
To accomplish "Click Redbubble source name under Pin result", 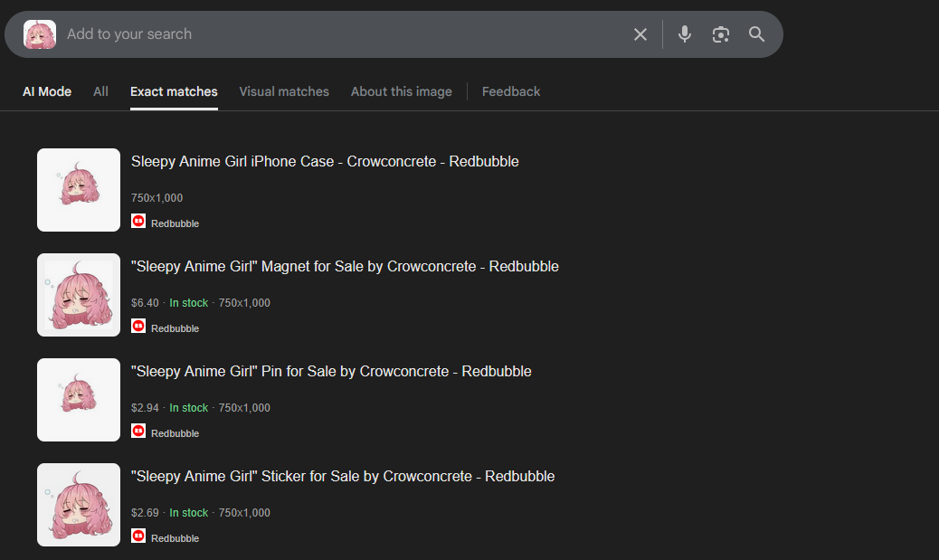I will coord(175,433).
